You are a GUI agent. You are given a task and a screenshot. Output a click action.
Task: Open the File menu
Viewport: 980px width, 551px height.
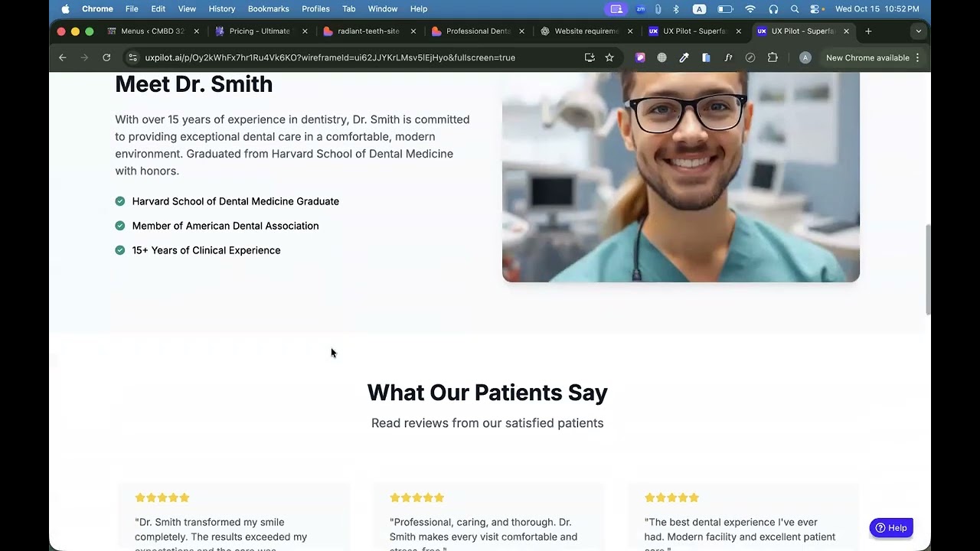[132, 9]
